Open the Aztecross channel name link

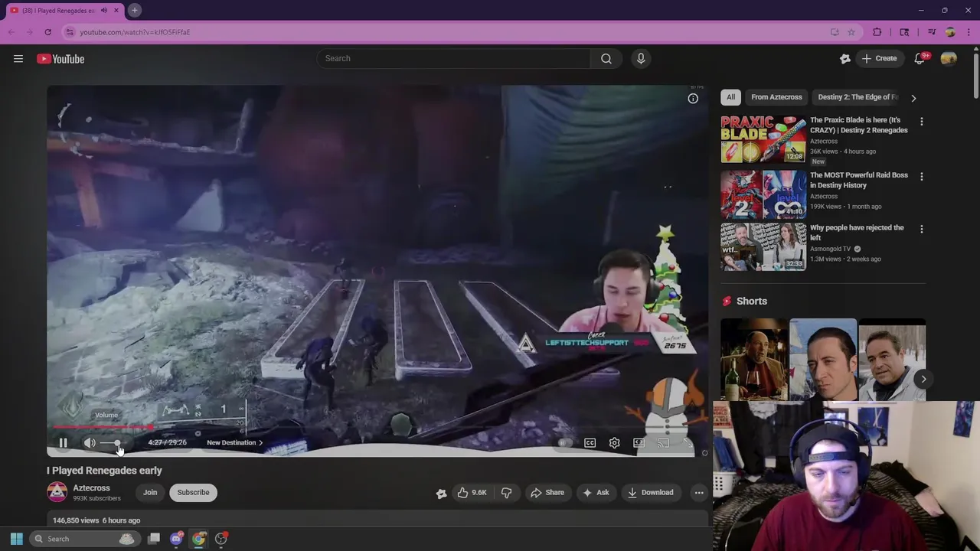click(x=91, y=487)
